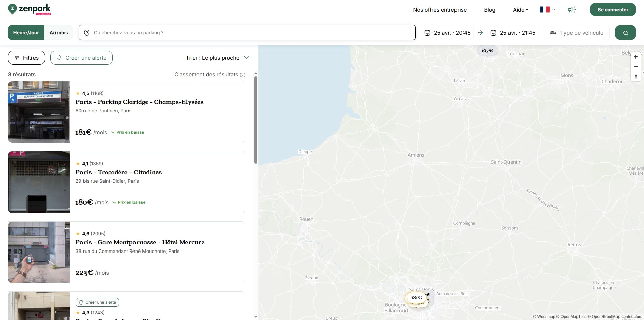Image resolution: width=644 pixels, height=320 pixels.
Task: Click the green search magnifier button
Action: coord(625,33)
